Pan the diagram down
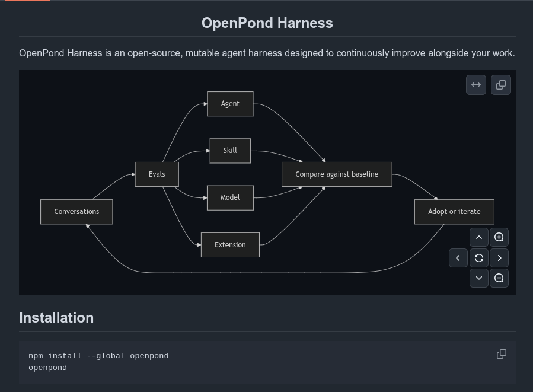This screenshot has height=392, width=533. [479, 278]
